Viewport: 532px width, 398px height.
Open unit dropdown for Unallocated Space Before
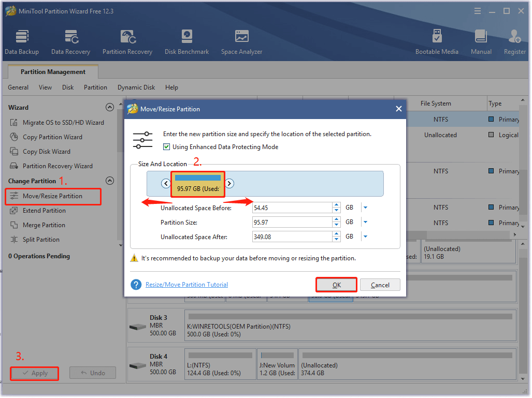click(365, 208)
